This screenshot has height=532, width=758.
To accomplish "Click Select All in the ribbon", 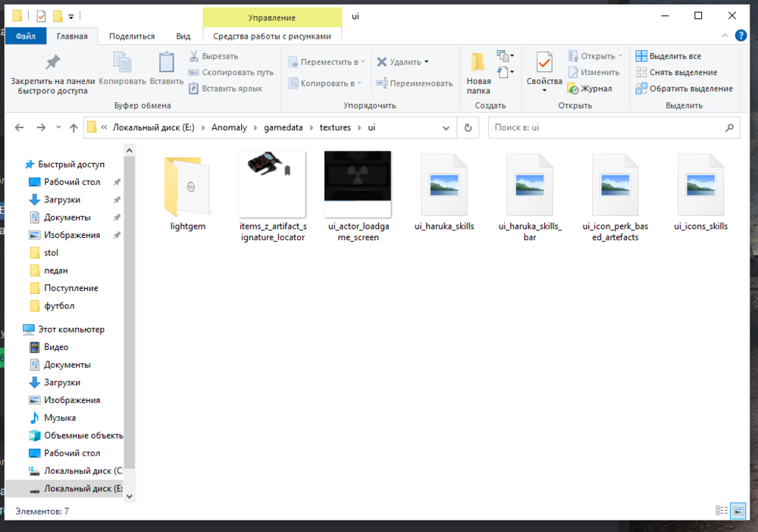I will point(669,56).
